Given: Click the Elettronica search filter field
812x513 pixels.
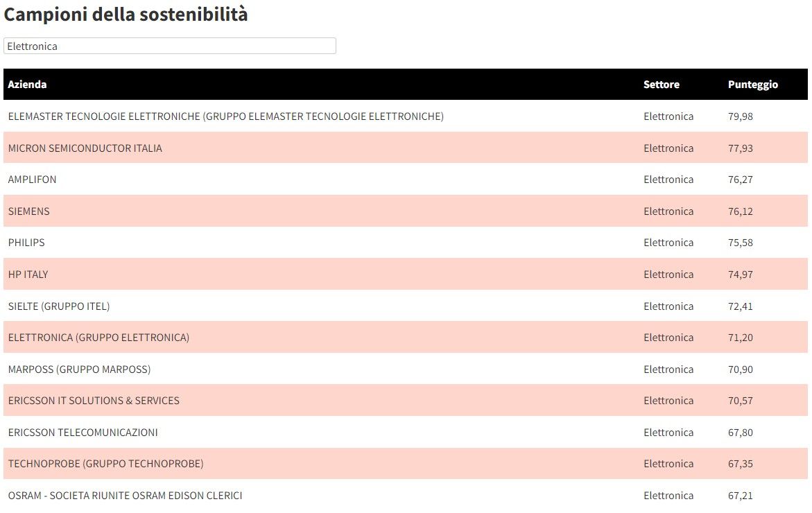Looking at the screenshot, I should point(169,46).
